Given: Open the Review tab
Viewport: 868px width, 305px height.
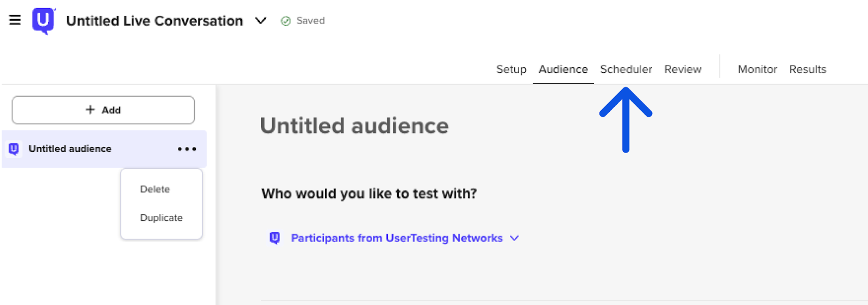Looking at the screenshot, I should click(682, 69).
